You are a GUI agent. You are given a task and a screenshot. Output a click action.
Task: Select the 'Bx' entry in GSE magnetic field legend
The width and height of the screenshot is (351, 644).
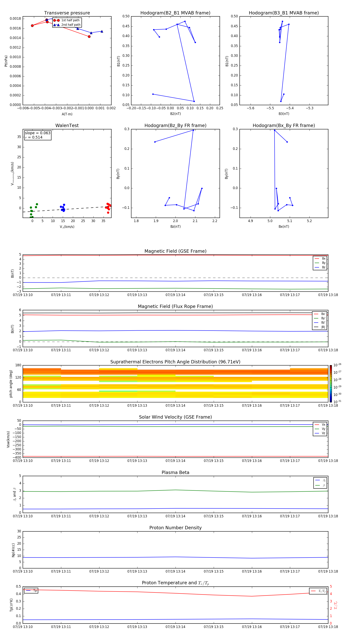(x=320, y=259)
